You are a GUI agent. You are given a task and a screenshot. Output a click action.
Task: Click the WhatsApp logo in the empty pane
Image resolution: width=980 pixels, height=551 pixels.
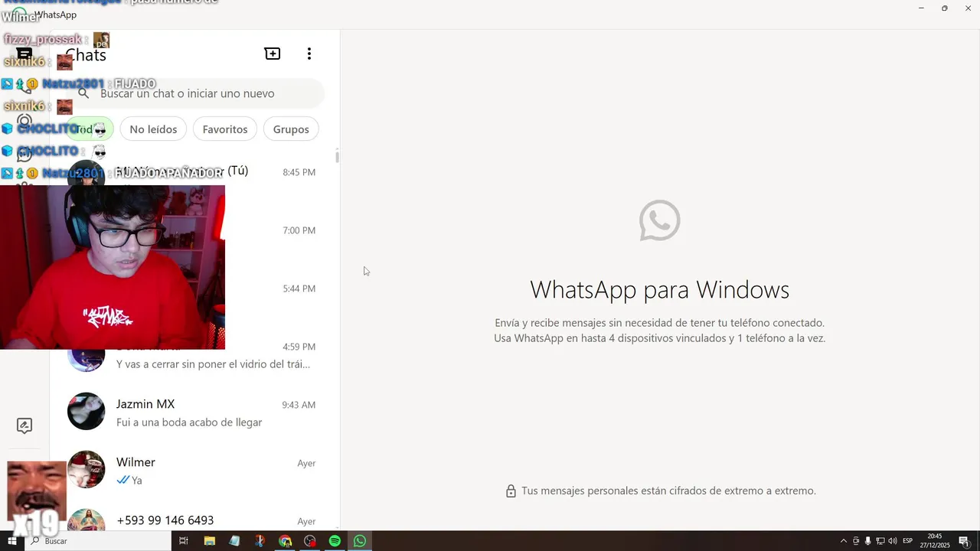click(659, 220)
